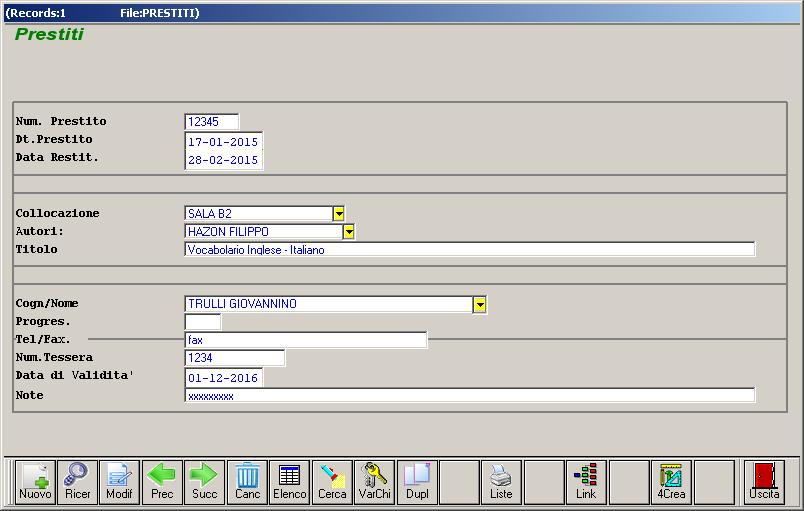The width and height of the screenshot is (804, 511).
Task: Expand the Autori dropdown
Action: click(x=349, y=232)
